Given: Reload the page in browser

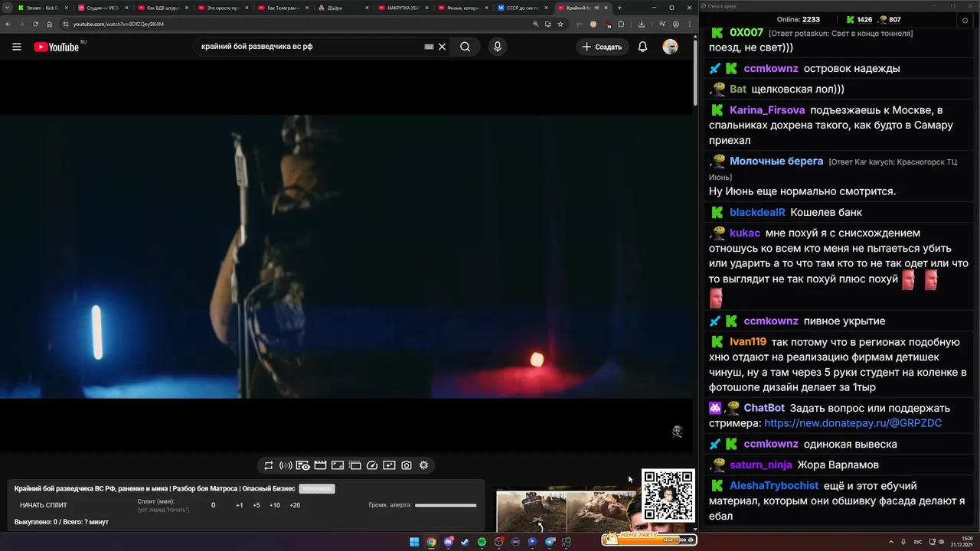Looking at the screenshot, I should [x=35, y=24].
